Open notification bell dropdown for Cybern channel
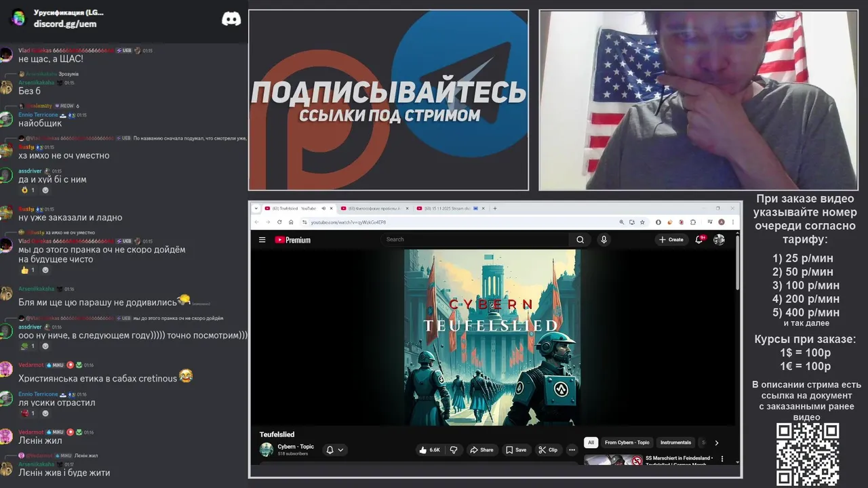Screen dimensions: 868x488 pyautogui.click(x=335, y=449)
